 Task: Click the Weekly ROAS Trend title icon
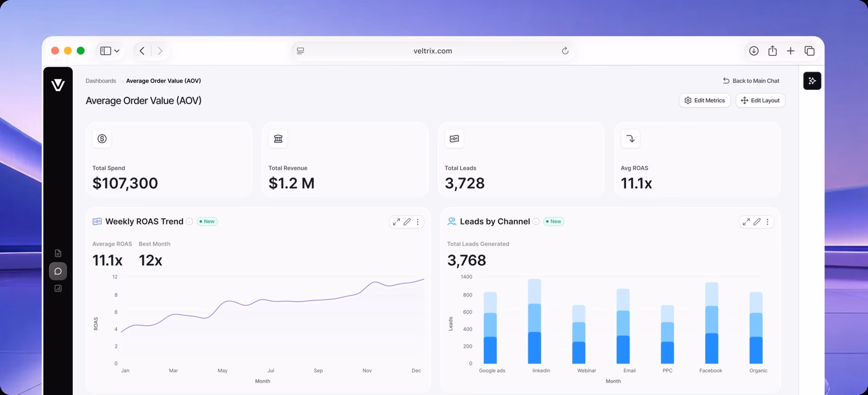pos(97,221)
